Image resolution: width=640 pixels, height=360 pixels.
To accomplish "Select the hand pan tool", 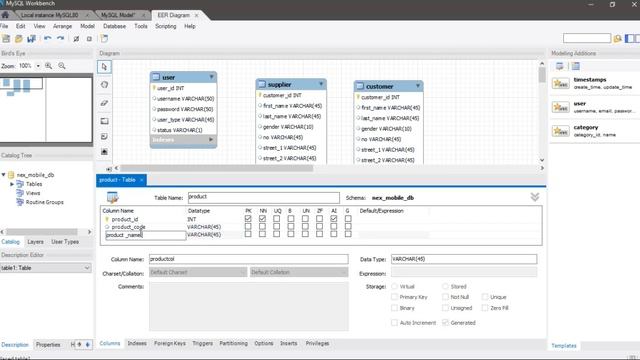I will [104, 85].
